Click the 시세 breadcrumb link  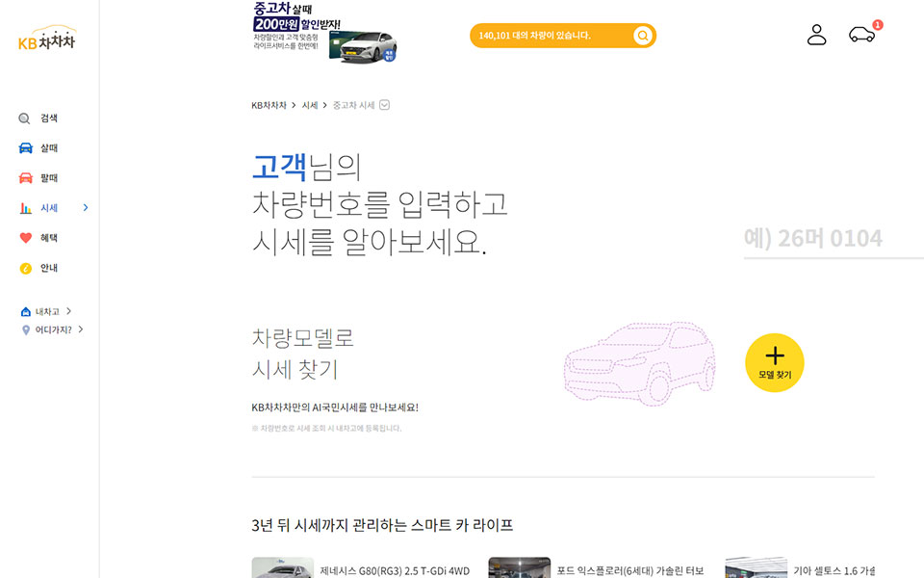coord(310,105)
